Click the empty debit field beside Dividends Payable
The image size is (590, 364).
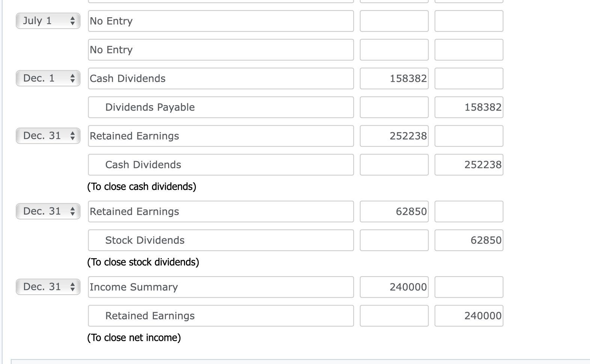[394, 107]
